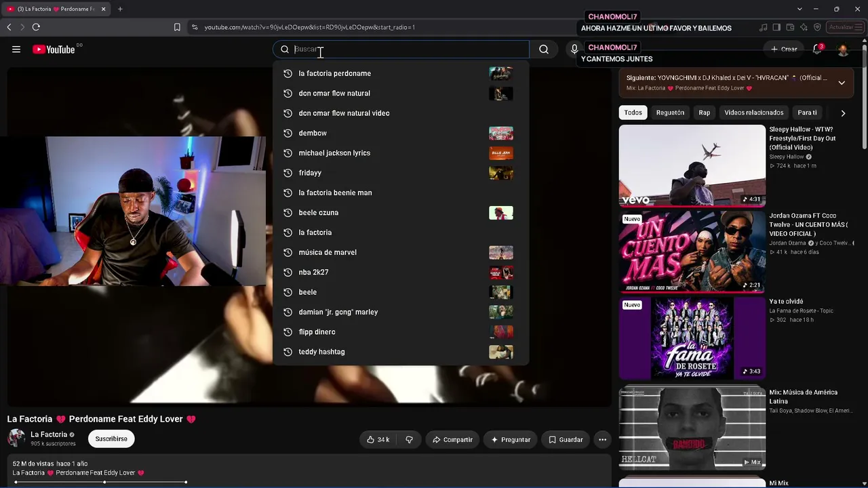Open the Hellcat Latin America mix thumbnail
Screen dimensions: 868x488
pyautogui.click(x=692, y=427)
